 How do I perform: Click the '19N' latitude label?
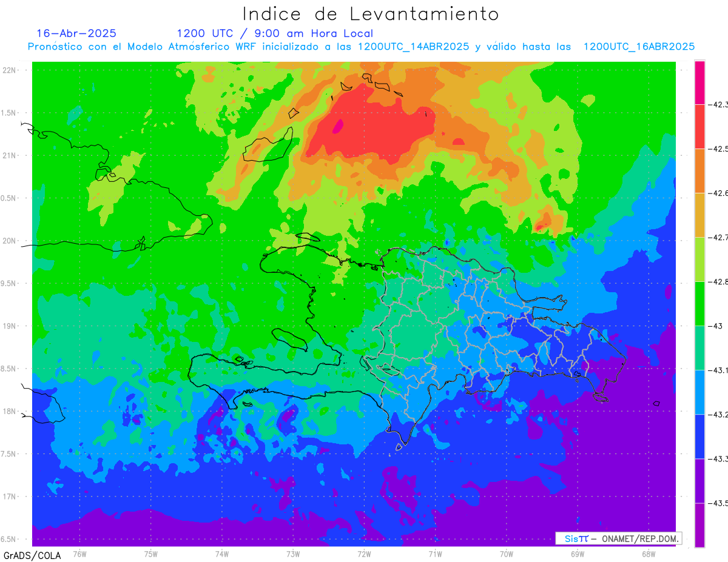[9, 326]
